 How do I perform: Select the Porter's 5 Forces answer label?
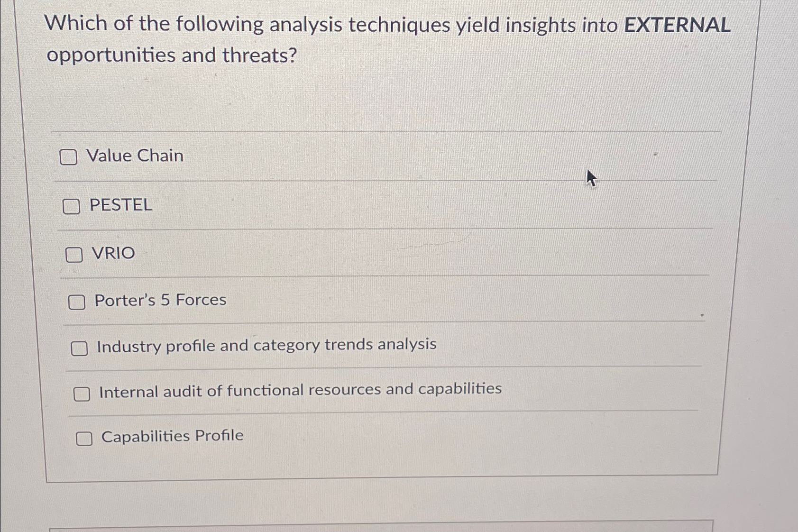coord(160,300)
